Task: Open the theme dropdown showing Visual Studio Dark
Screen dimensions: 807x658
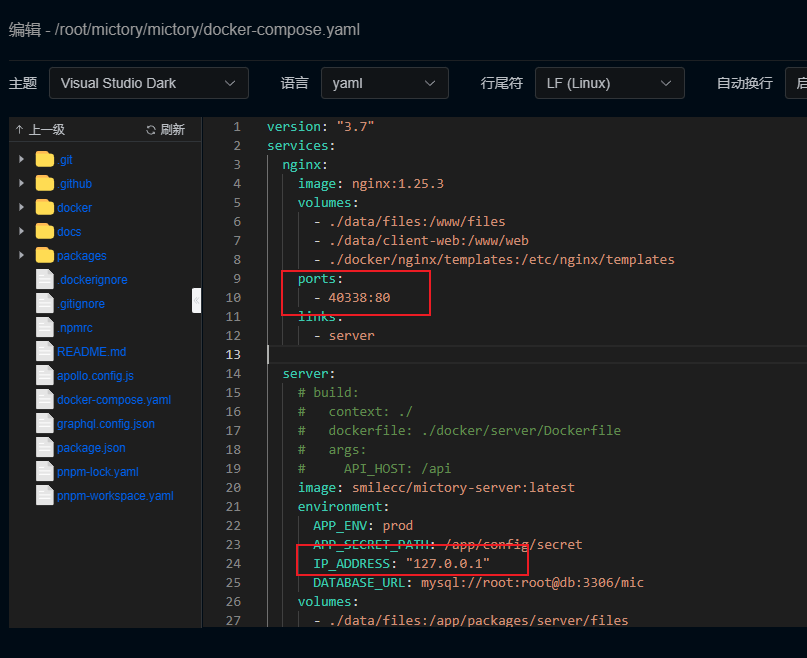Action: (149, 83)
